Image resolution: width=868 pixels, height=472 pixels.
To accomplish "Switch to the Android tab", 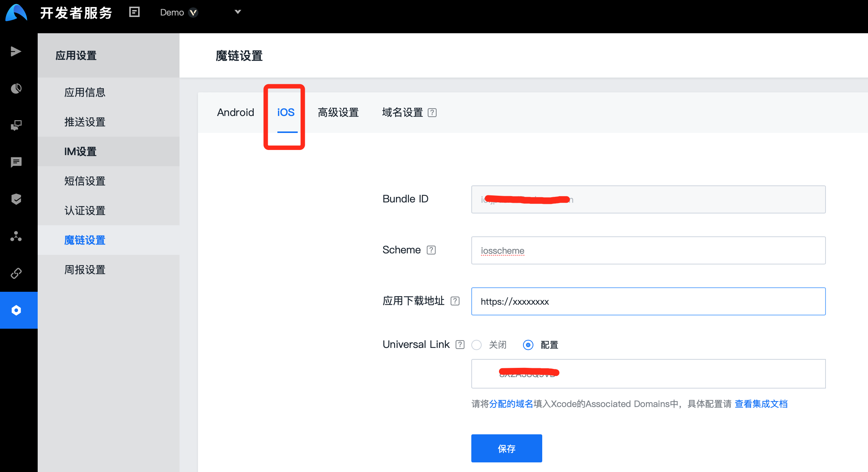I will point(235,112).
